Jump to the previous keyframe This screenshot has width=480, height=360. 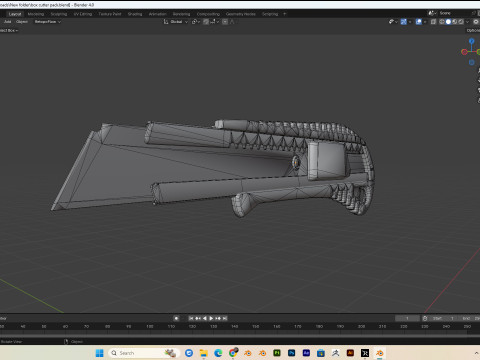coord(198,318)
